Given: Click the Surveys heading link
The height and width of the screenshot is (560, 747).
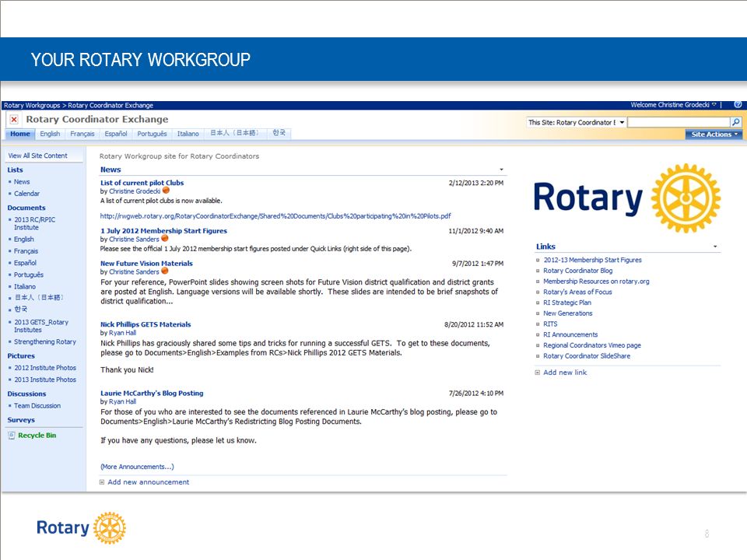Looking at the screenshot, I should coord(21,420).
